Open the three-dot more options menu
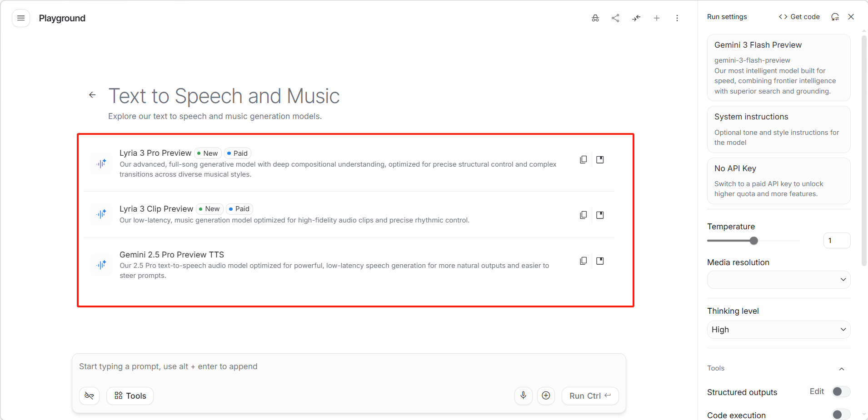The width and height of the screenshot is (868, 420). pos(677,18)
